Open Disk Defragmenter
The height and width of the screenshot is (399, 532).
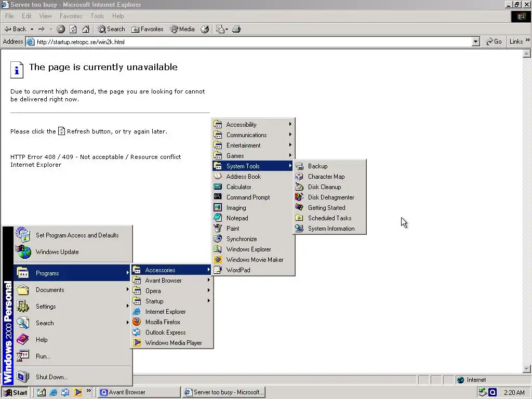point(330,197)
